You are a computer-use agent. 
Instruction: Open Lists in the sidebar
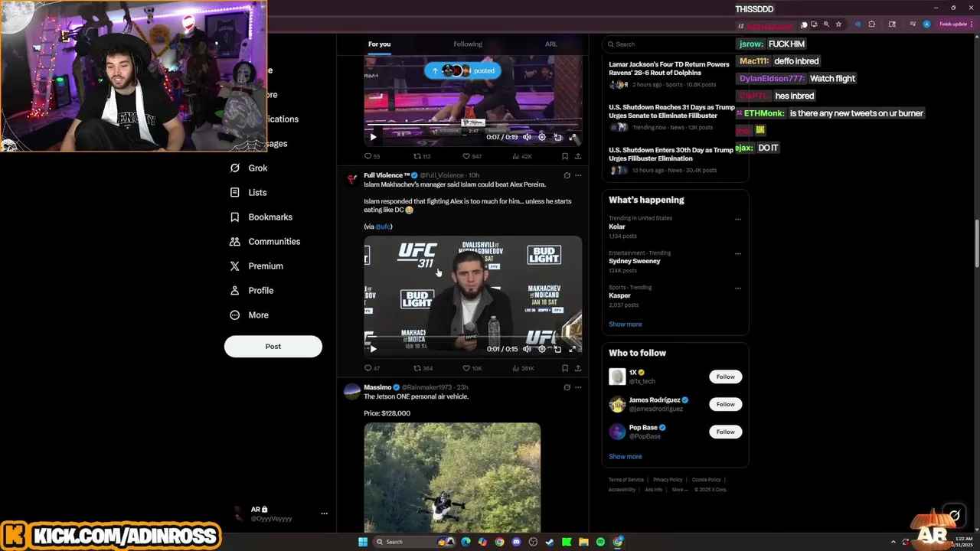pyautogui.click(x=248, y=192)
